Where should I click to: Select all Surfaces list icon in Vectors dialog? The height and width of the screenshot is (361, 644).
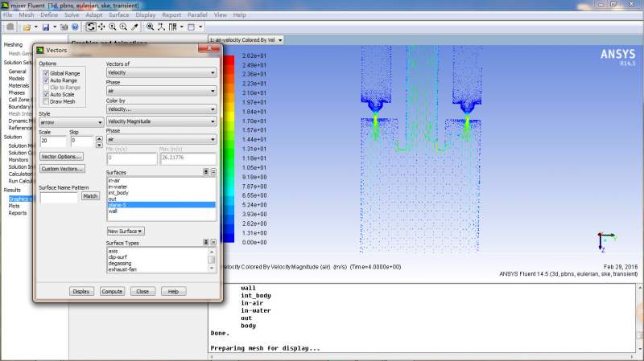coord(206,172)
